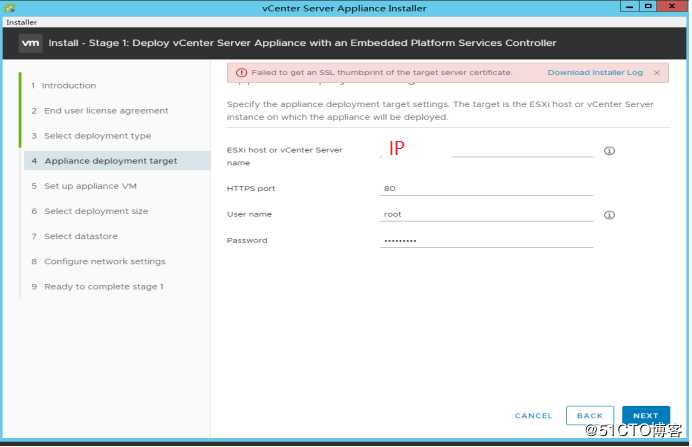Focus the ESXi host or vCenter Server name field
This screenshot has width=692, height=447.
[x=486, y=150]
